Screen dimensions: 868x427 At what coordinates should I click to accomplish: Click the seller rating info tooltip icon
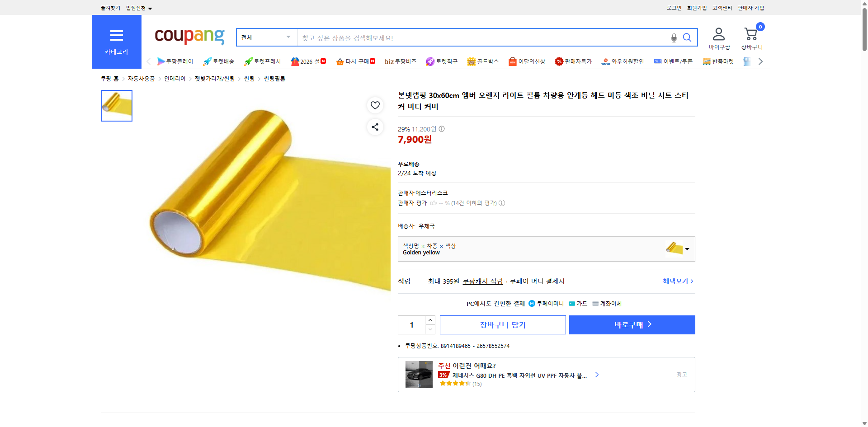(x=502, y=203)
